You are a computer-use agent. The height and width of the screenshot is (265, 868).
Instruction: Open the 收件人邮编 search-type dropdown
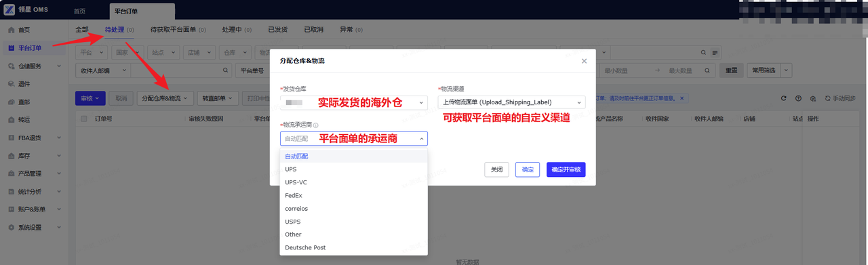click(x=103, y=70)
